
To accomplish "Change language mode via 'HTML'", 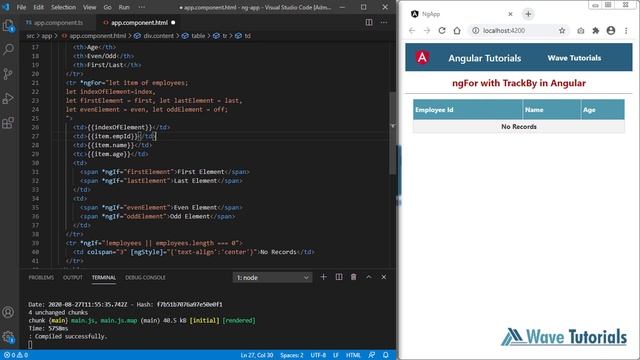I will (353, 355).
